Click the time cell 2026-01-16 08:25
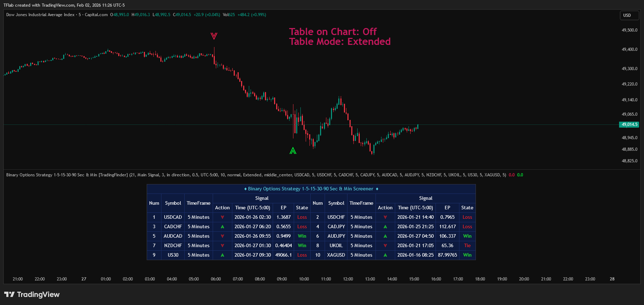Screen dimensions: 644x305 click(x=416, y=255)
